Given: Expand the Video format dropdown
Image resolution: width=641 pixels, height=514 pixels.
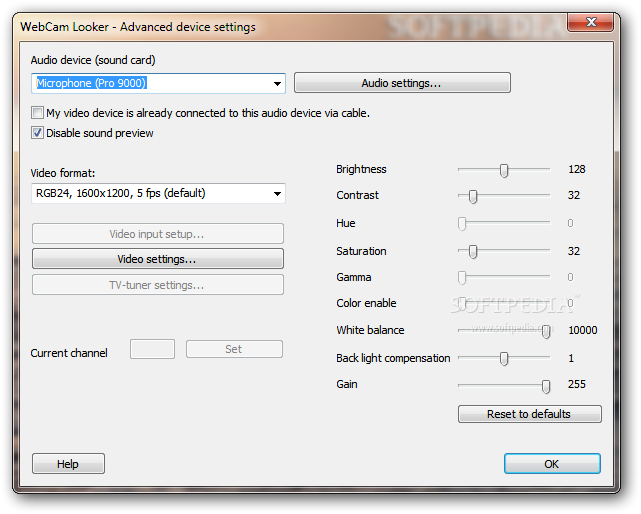Looking at the screenshot, I should coord(158,193).
